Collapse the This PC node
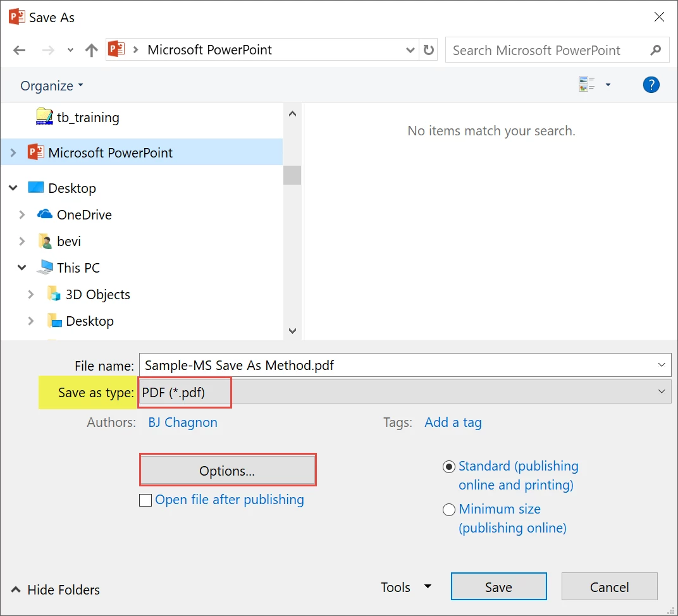This screenshot has height=616, width=678. pyautogui.click(x=22, y=268)
